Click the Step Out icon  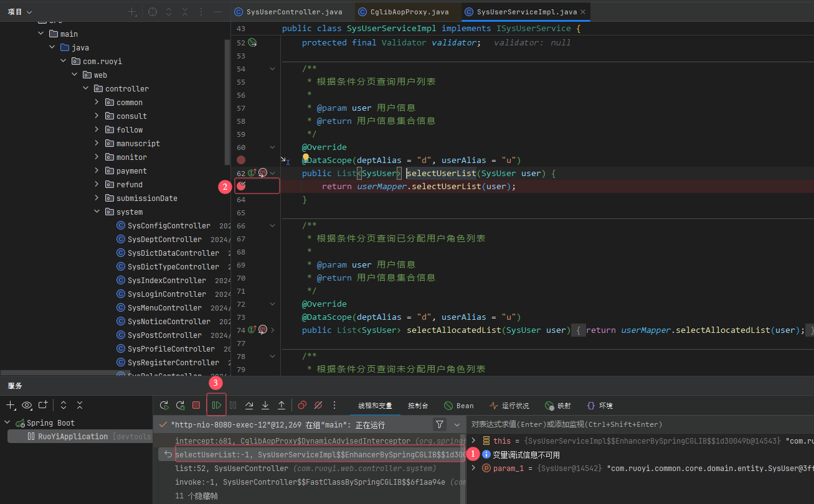(x=282, y=405)
